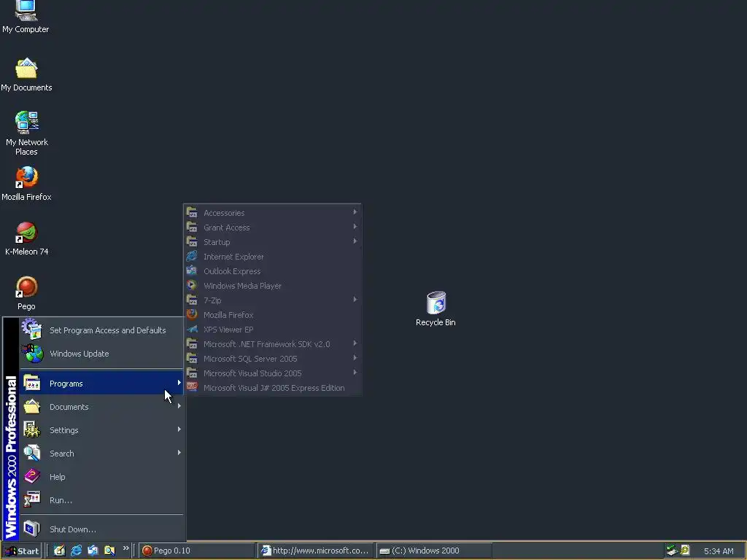Switch to the Pego 0.10 taskbar button
Screen dimensions: 747x560
click(197, 551)
